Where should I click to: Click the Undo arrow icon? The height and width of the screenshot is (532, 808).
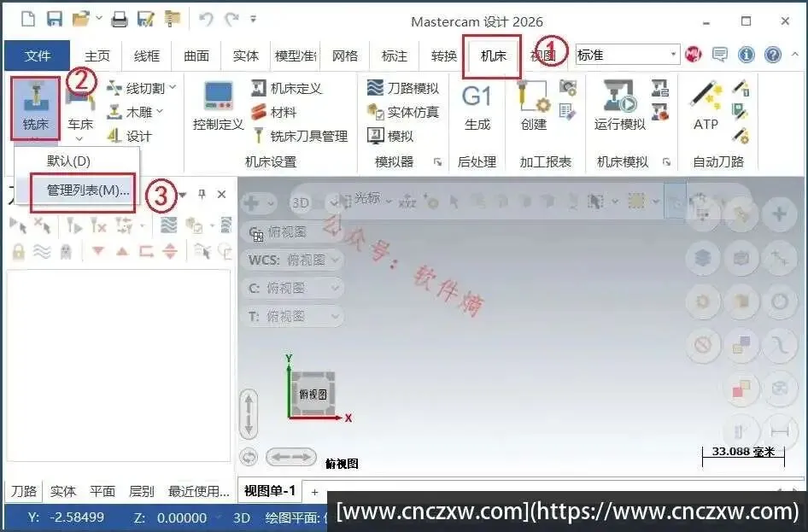point(206,20)
